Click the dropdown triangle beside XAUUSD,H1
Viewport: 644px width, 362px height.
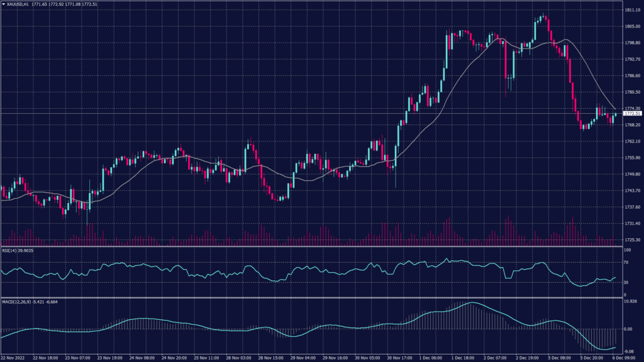[4, 5]
